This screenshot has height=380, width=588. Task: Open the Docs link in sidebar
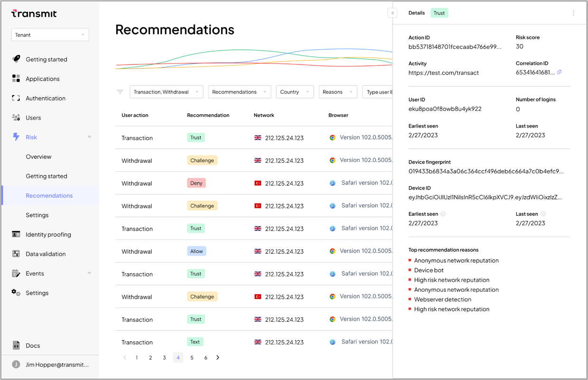[x=33, y=345]
